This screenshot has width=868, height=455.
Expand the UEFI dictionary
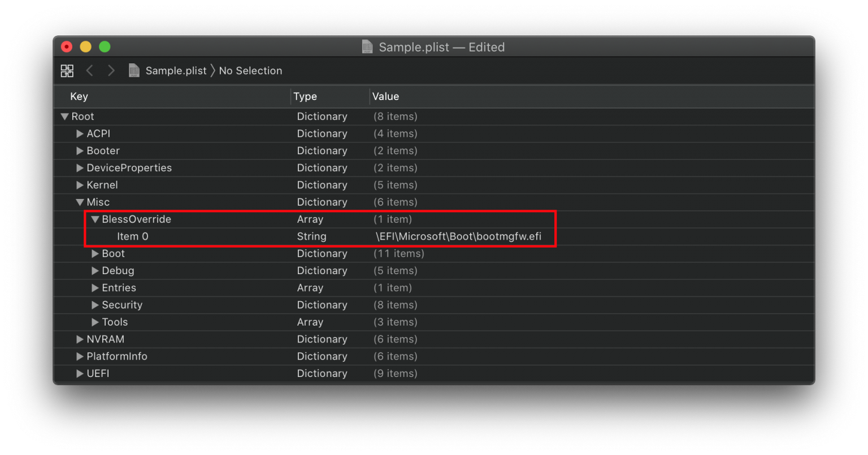(80, 374)
